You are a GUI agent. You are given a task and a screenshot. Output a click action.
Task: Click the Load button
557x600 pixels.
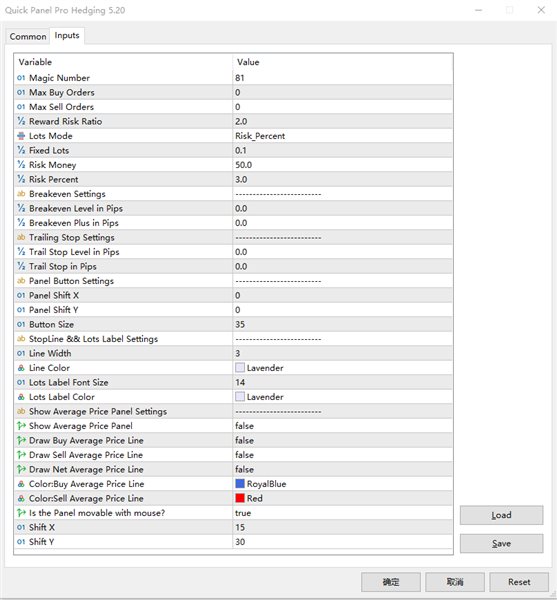click(501, 515)
